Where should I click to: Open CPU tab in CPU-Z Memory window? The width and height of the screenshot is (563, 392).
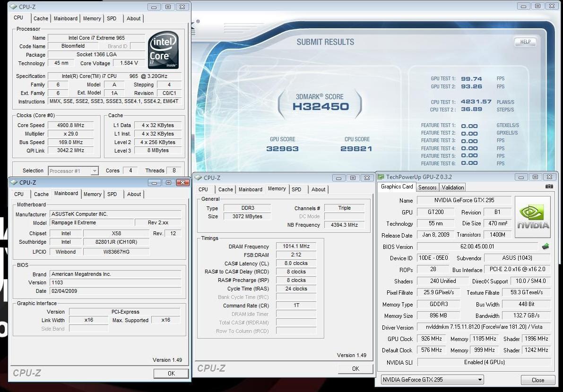pos(203,189)
